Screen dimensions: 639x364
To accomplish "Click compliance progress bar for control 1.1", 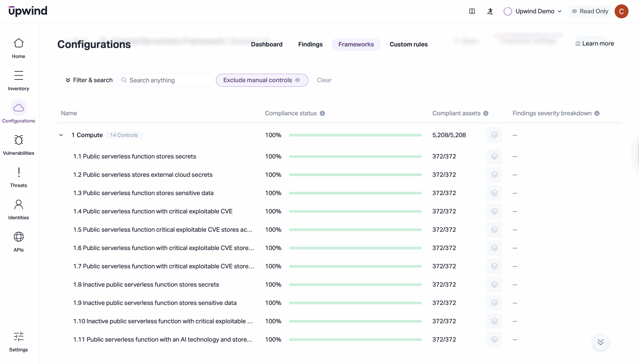I will (355, 156).
